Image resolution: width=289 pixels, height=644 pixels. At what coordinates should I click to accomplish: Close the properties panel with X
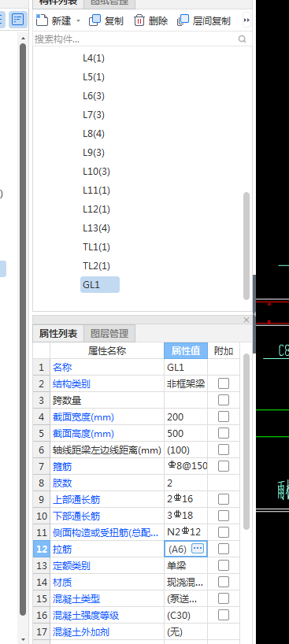(x=246, y=320)
